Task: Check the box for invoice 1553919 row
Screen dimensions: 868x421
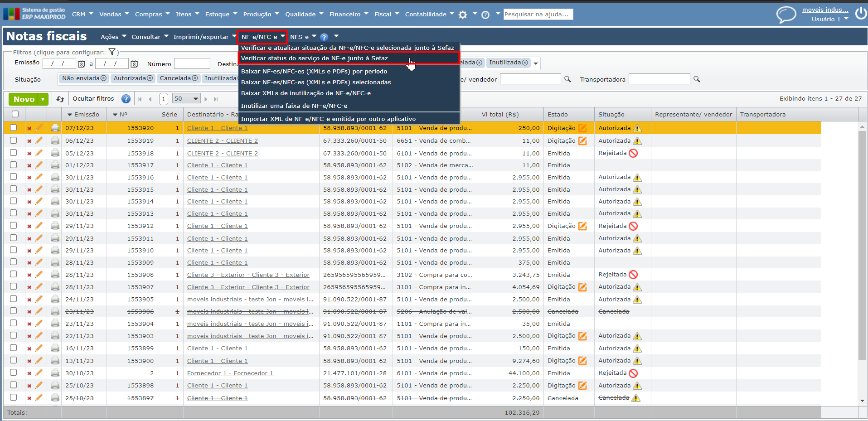Action: [14, 140]
